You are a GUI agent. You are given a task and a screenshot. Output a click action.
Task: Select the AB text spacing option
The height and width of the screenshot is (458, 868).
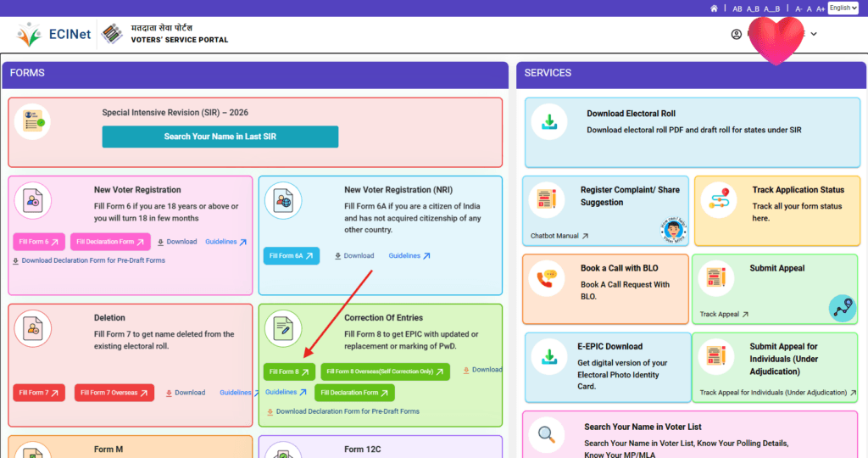coord(737,8)
